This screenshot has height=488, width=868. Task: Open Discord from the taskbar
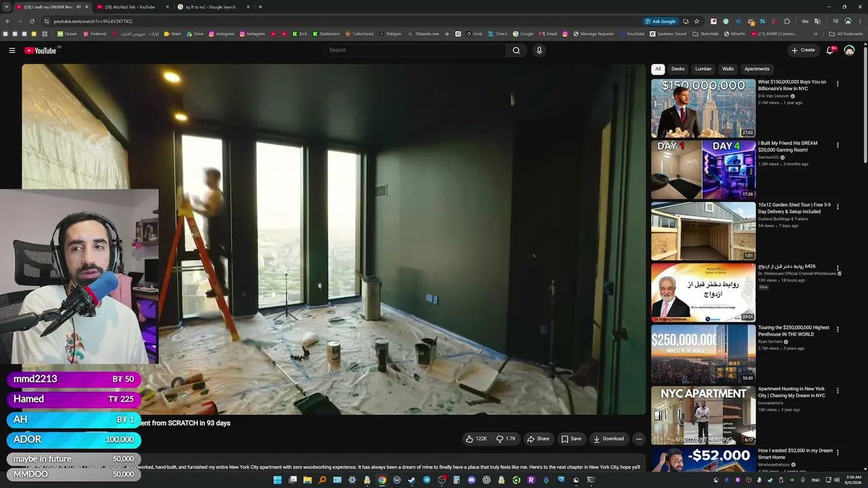pyautogui.click(x=471, y=480)
